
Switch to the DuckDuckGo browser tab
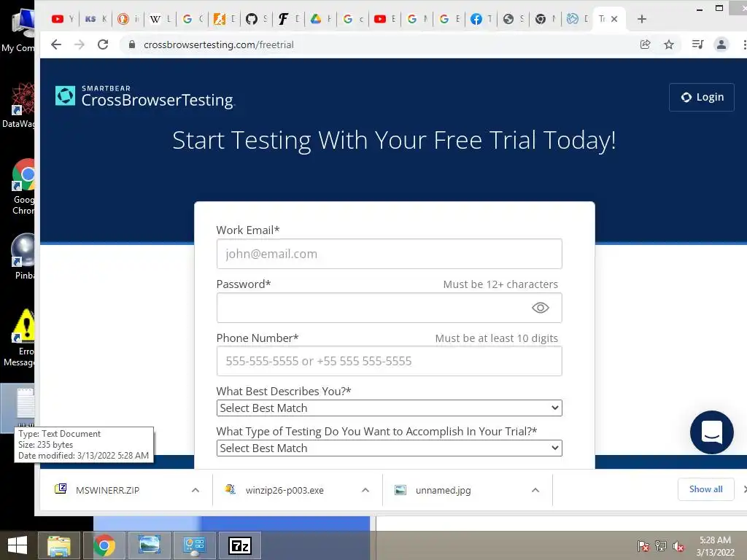pos(128,19)
